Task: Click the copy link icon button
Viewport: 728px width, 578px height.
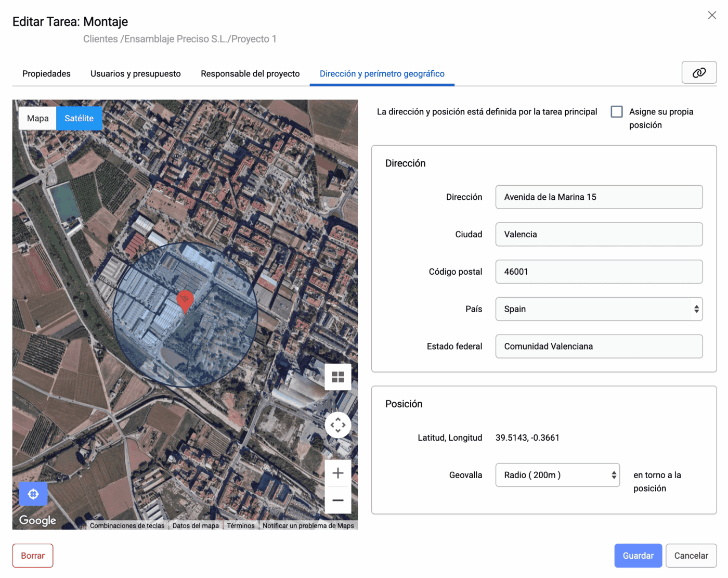Action: pos(699,72)
